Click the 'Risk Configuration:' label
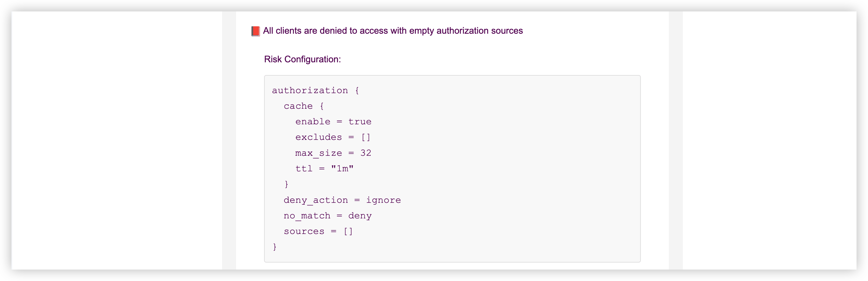Screen dimensions: 868x281 302,59
